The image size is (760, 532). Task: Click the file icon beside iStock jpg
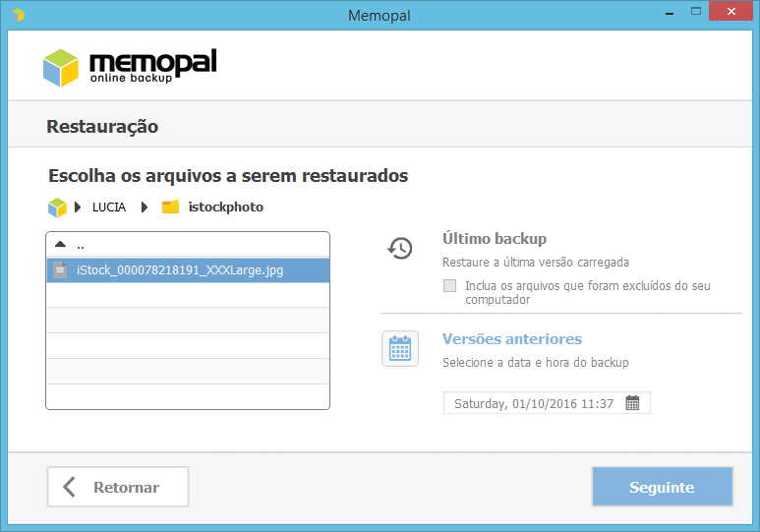click(60, 270)
